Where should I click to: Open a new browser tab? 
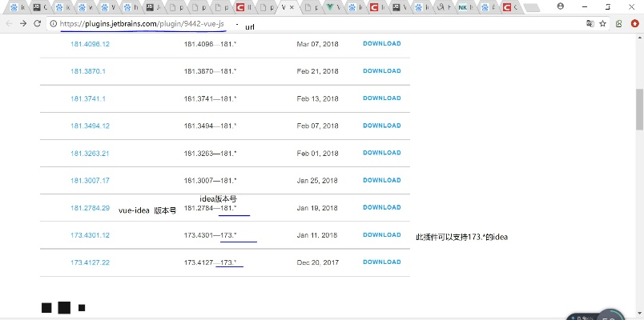click(532, 7)
